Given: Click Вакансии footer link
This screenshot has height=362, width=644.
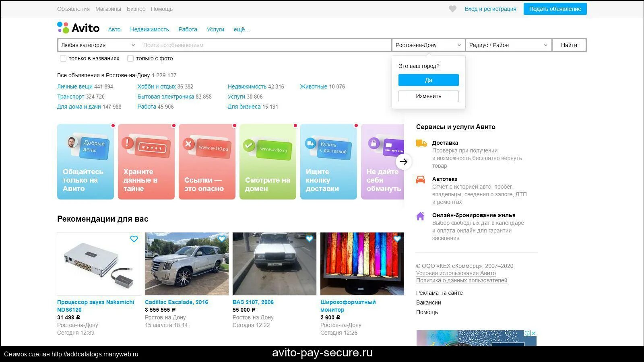Looking at the screenshot, I should click(x=429, y=302).
